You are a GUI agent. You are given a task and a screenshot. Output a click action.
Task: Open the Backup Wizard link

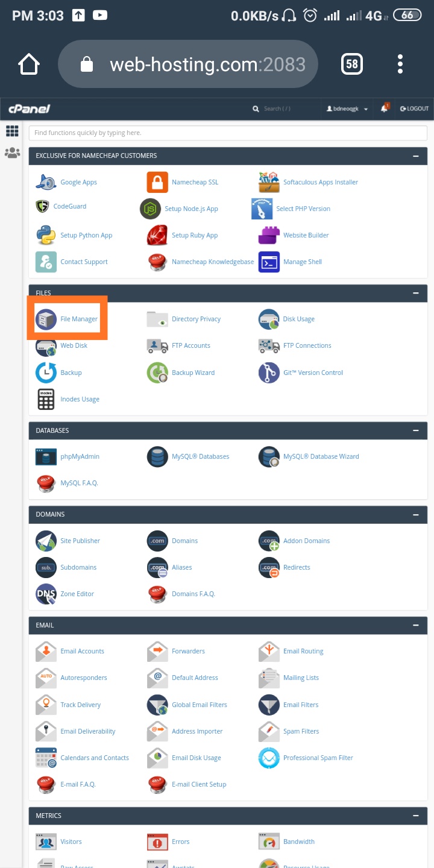[193, 373]
